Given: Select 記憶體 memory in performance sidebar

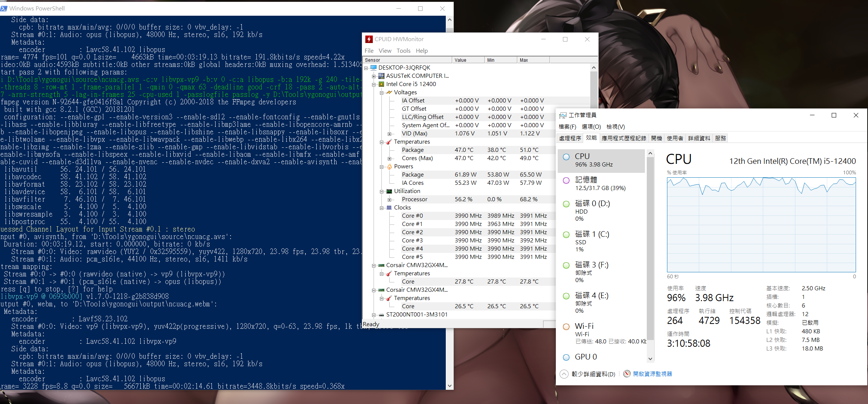Looking at the screenshot, I should point(601,184).
